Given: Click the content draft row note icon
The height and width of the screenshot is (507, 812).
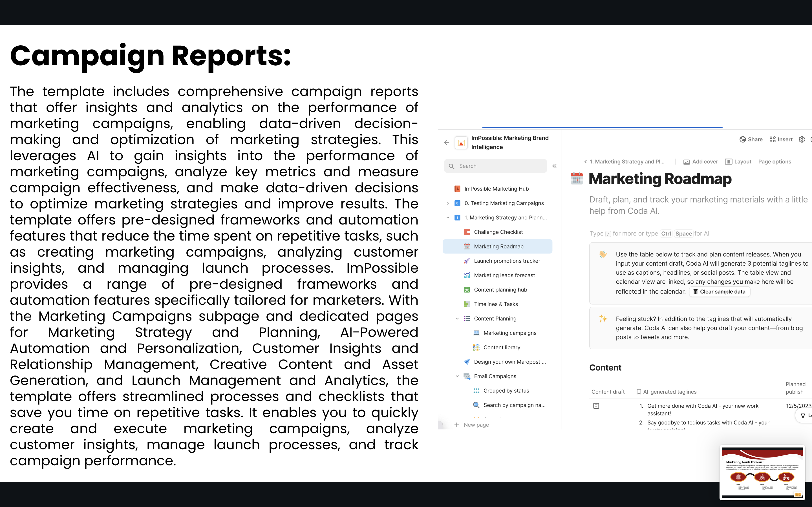Looking at the screenshot, I should (x=596, y=406).
